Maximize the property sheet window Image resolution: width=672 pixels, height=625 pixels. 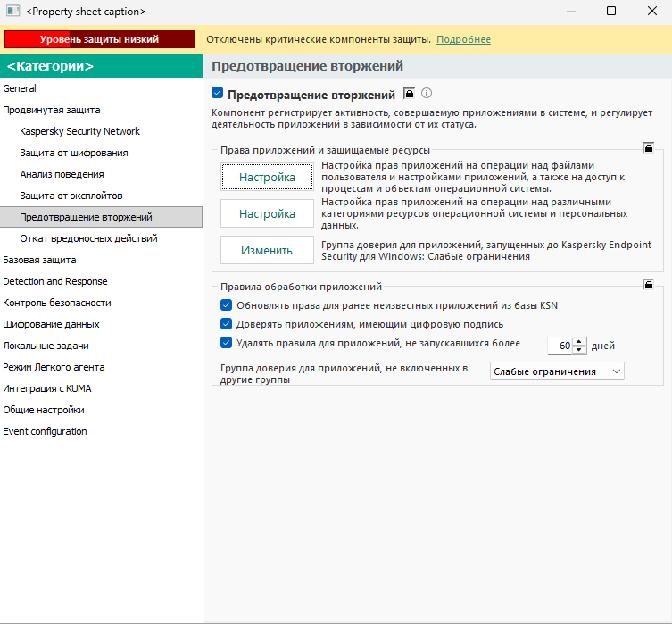(611, 11)
